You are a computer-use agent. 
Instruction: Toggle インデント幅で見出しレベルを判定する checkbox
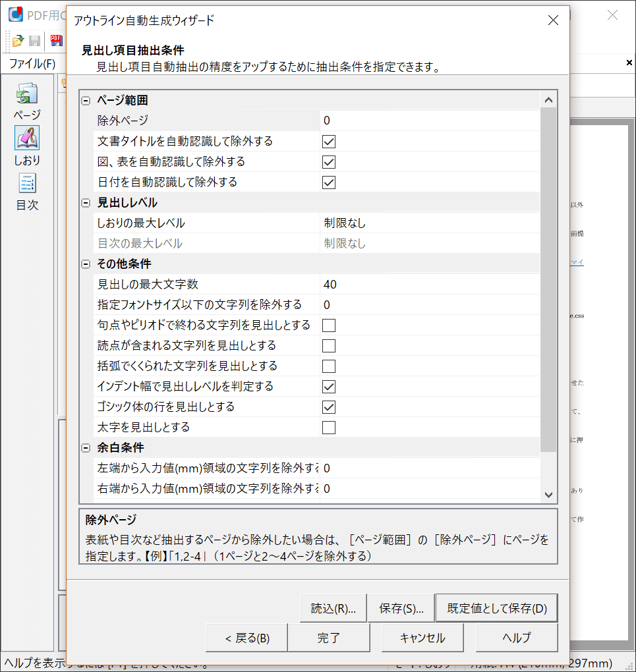[x=329, y=387]
